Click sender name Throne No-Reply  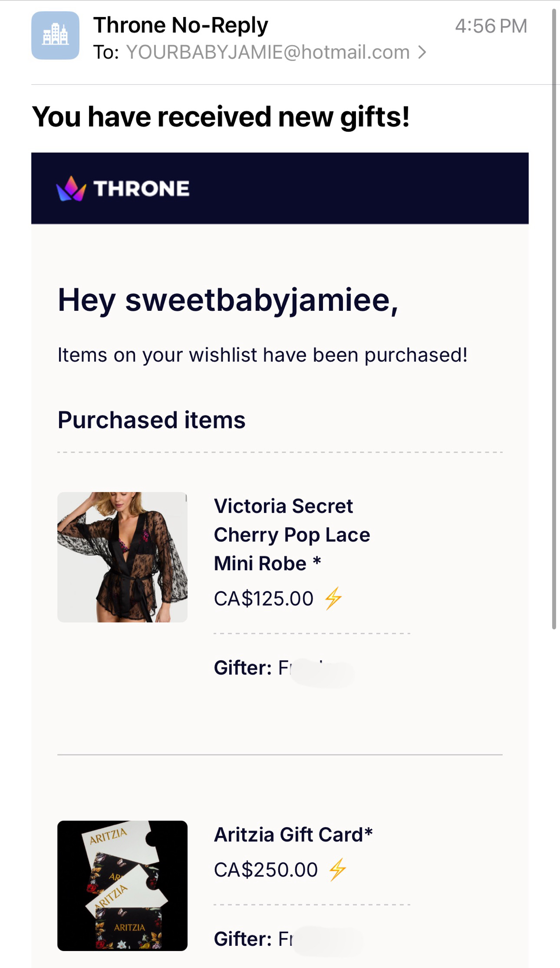coord(180,25)
